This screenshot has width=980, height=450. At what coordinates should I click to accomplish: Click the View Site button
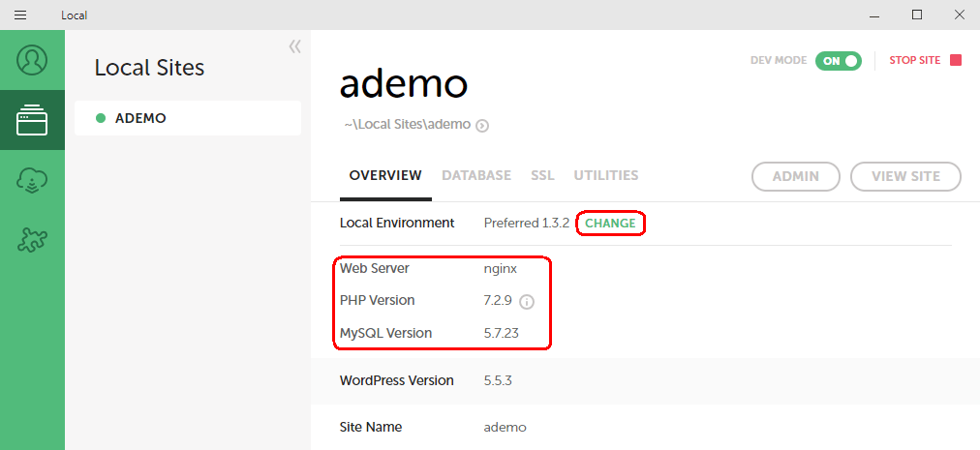[x=905, y=176]
